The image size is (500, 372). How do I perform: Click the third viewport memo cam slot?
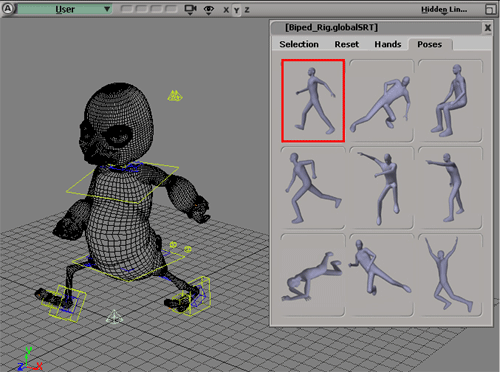point(156,9)
